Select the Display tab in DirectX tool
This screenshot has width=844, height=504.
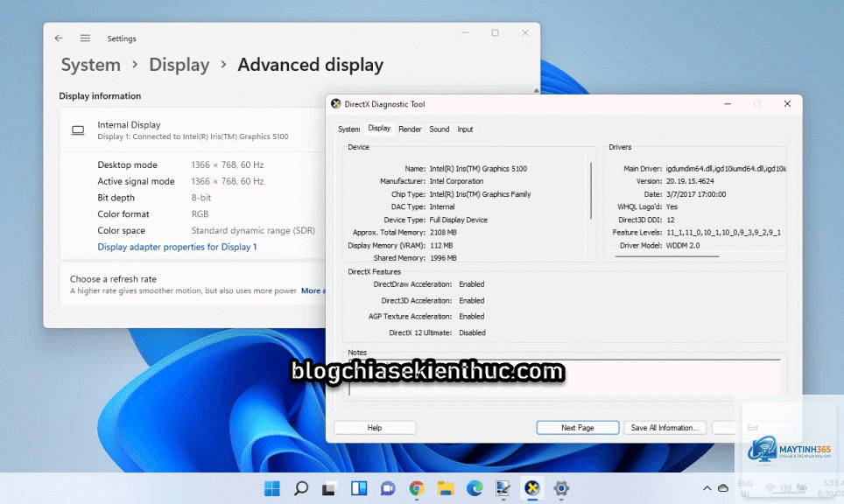point(379,129)
